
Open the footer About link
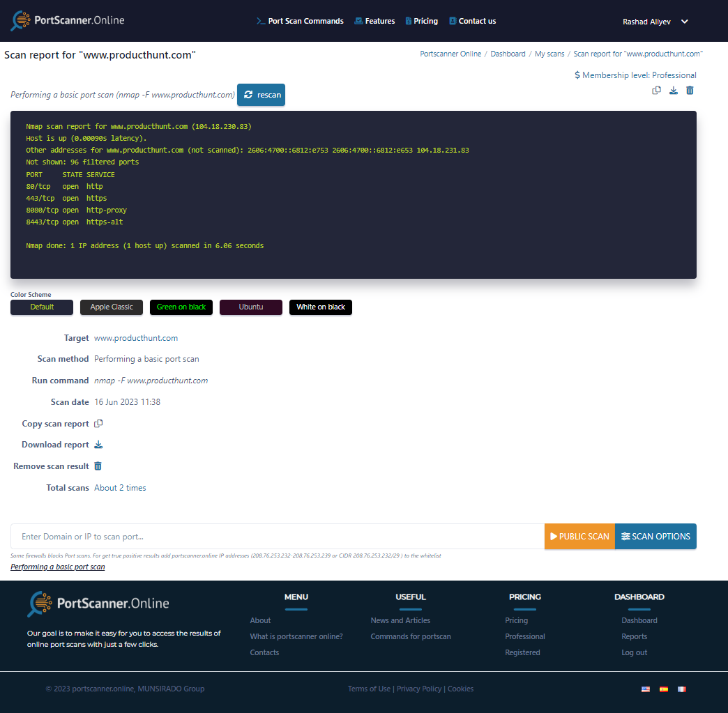click(x=260, y=620)
